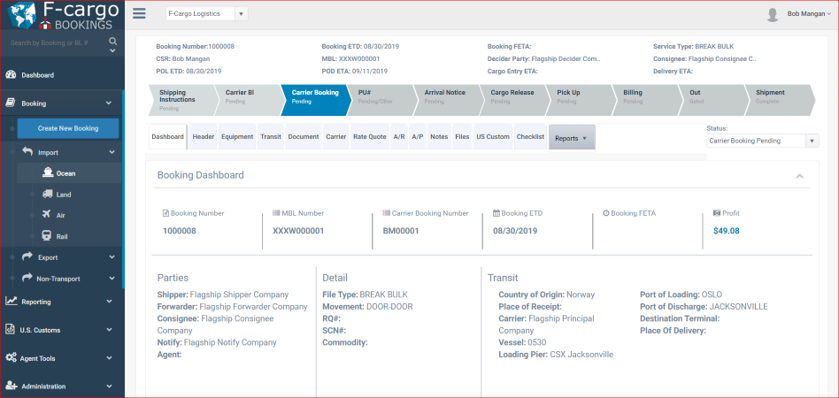
Task: Click the Air plane icon
Action: 47,215
